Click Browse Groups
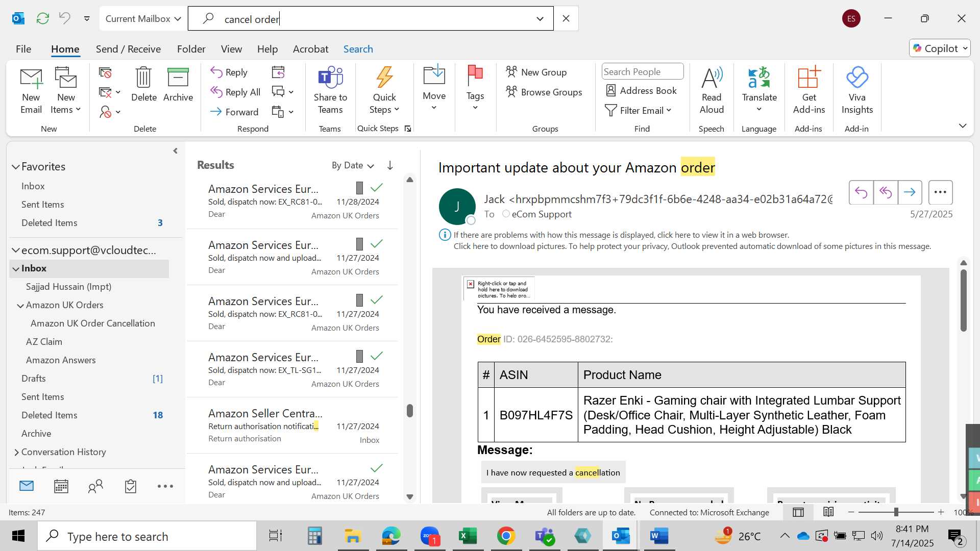Screen dimensions: 980x551 (544, 92)
